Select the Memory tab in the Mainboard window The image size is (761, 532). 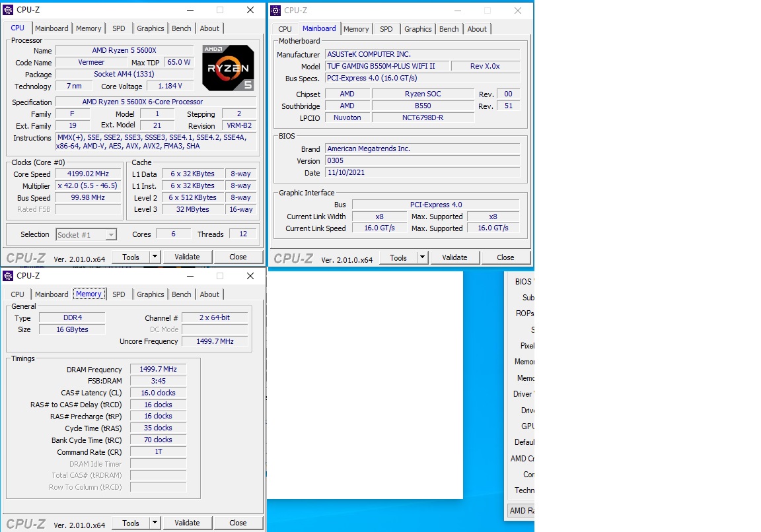click(356, 29)
